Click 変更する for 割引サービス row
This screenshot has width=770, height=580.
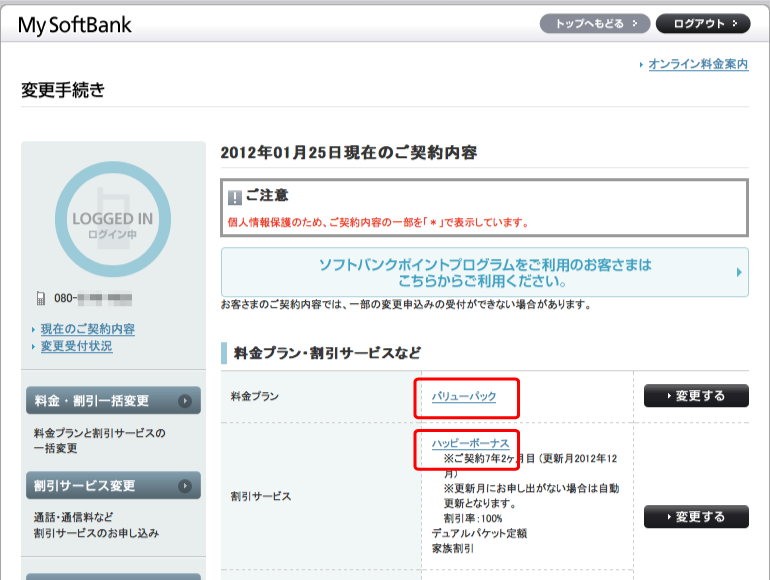tap(696, 517)
